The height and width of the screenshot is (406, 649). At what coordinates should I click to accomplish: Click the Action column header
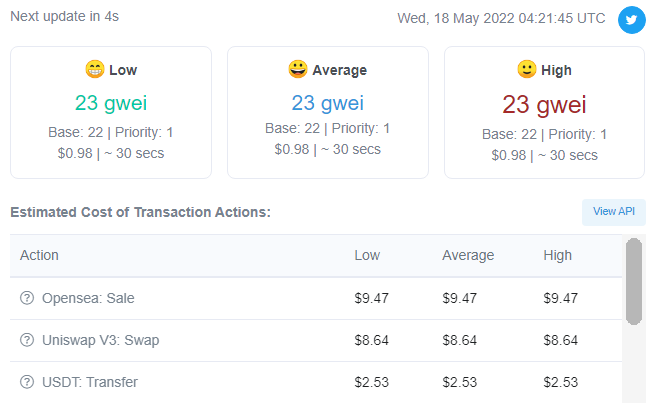(39, 255)
